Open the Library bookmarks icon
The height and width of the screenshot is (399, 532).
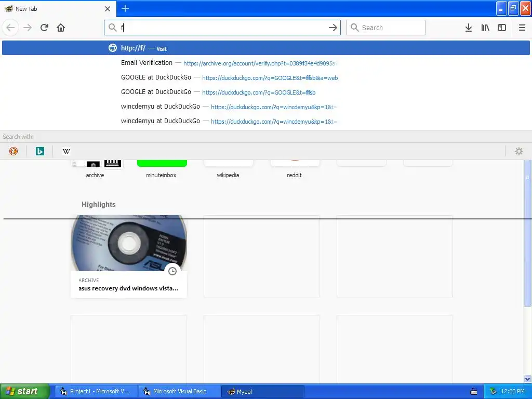point(485,28)
